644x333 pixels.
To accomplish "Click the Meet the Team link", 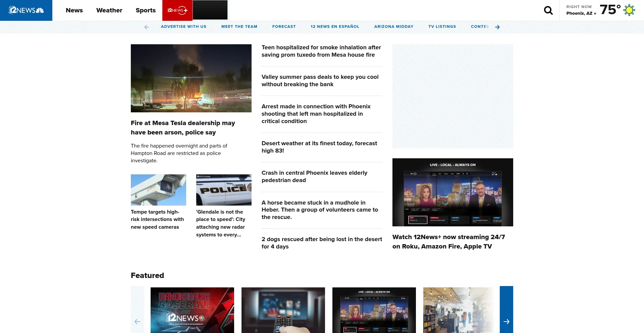I will coord(239,26).
